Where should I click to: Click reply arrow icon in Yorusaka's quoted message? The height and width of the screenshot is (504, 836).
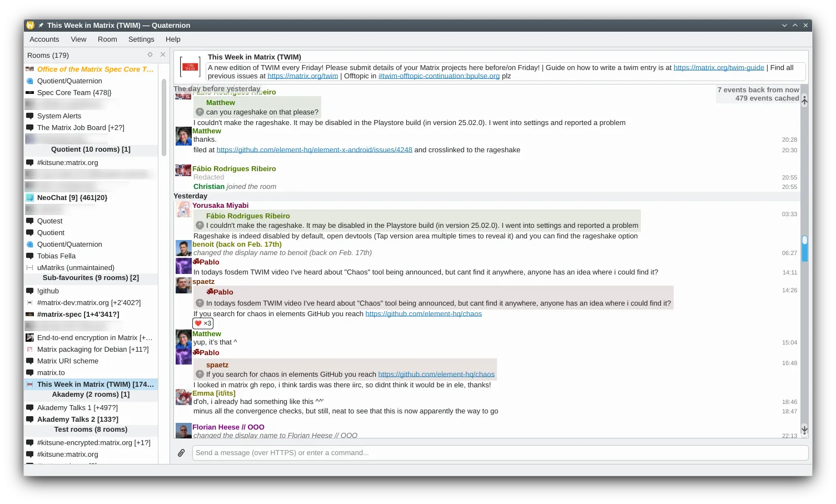click(200, 226)
